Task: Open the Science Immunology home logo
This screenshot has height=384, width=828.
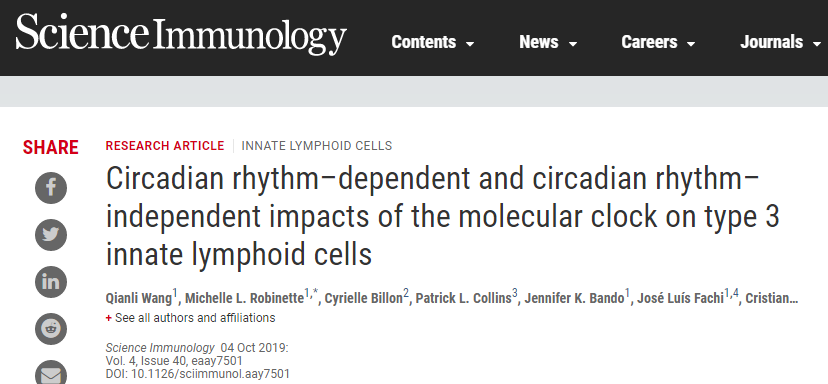Action: point(181,34)
